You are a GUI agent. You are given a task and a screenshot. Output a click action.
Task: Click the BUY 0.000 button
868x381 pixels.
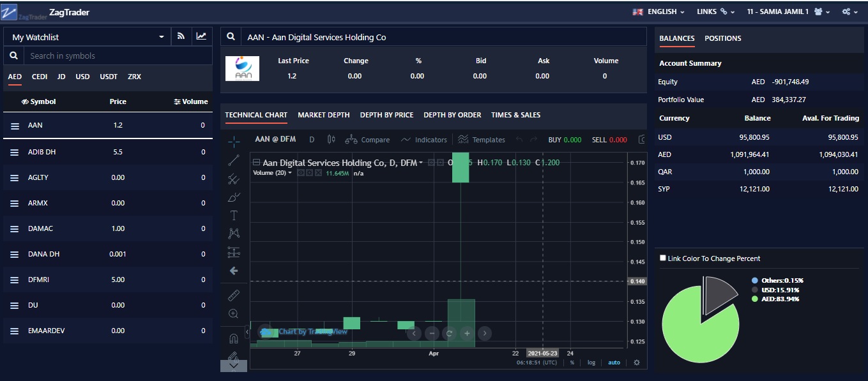point(565,140)
